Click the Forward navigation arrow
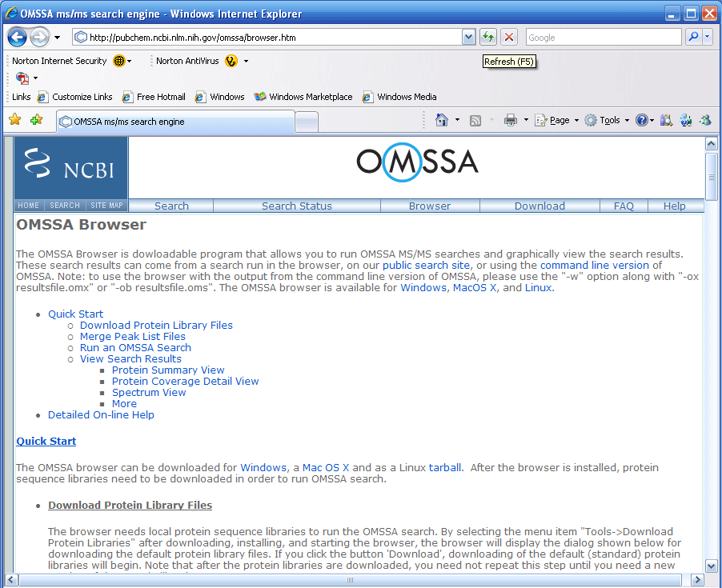 pos(39,38)
